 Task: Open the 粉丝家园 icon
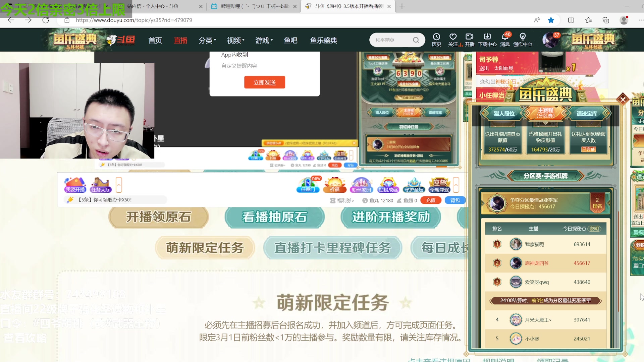click(361, 185)
